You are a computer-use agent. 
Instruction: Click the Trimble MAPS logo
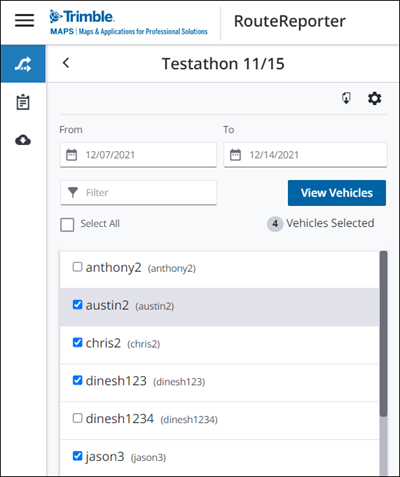129,22
